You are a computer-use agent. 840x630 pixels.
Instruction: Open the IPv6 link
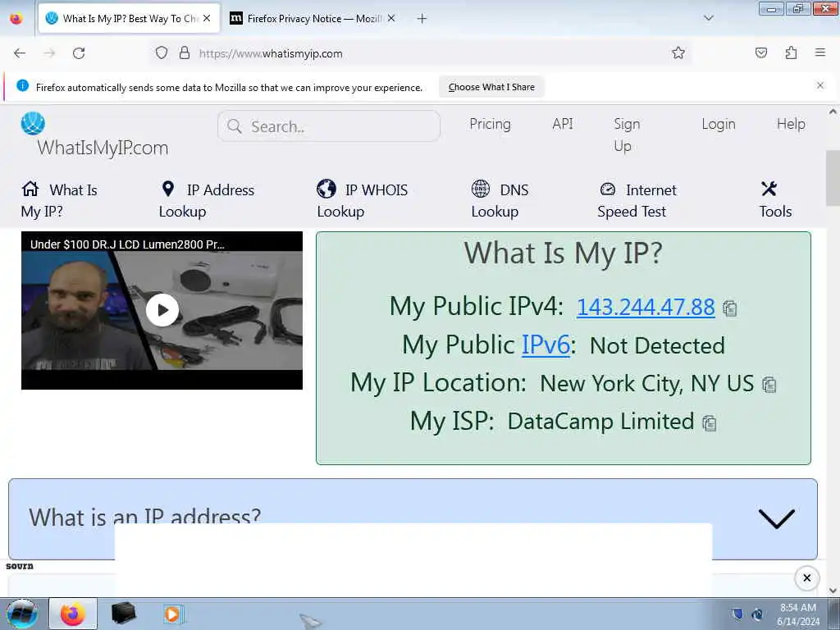tap(546, 345)
